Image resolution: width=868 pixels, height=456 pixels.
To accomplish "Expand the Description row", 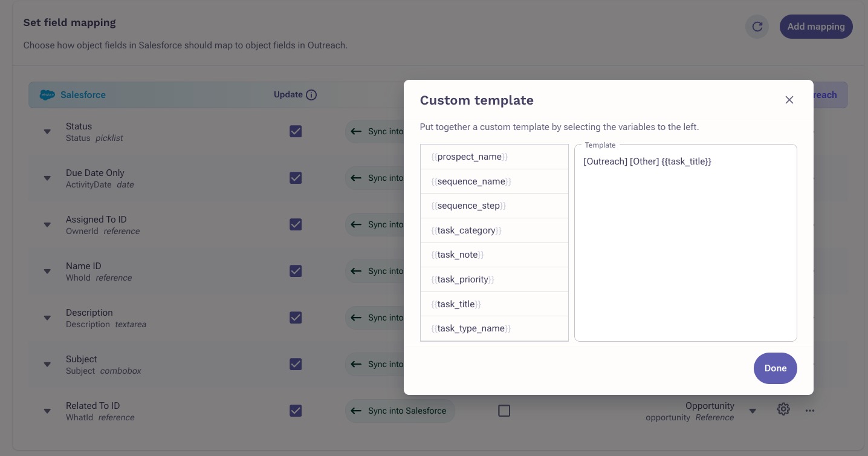I will pos(47,318).
